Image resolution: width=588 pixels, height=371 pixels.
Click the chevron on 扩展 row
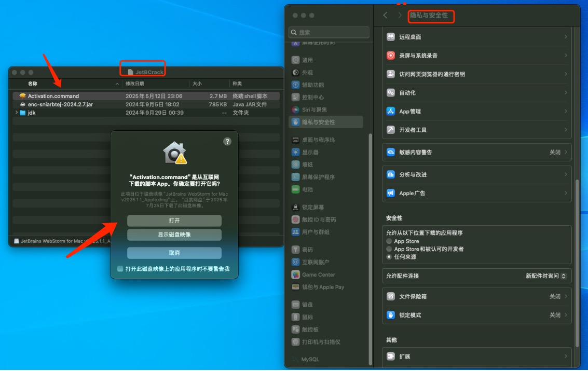click(x=566, y=356)
